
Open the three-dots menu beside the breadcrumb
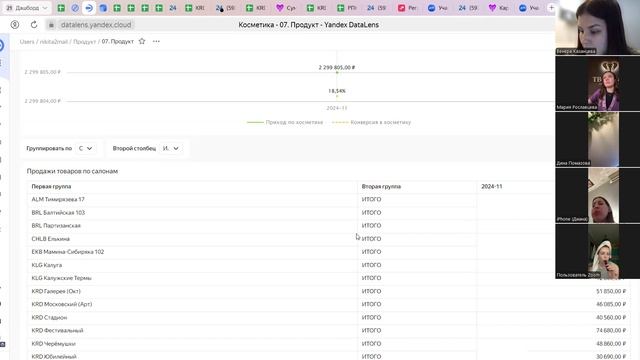click(x=156, y=41)
